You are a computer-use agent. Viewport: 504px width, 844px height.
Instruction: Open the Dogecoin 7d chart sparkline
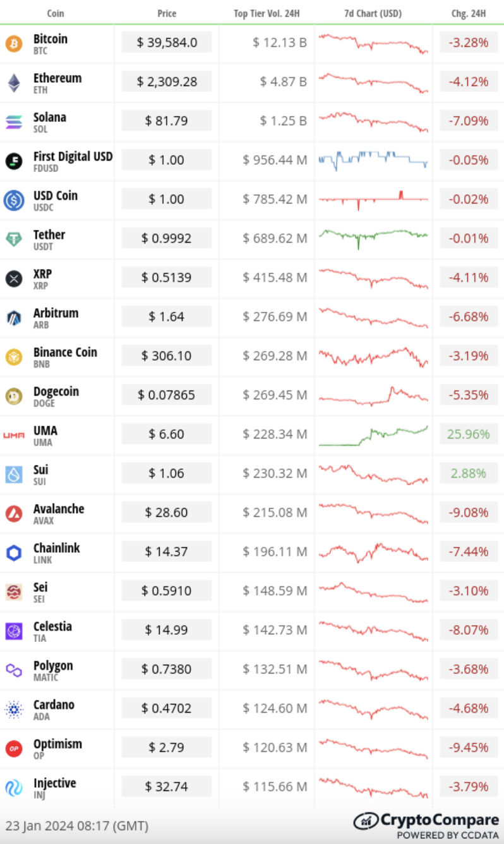click(373, 395)
